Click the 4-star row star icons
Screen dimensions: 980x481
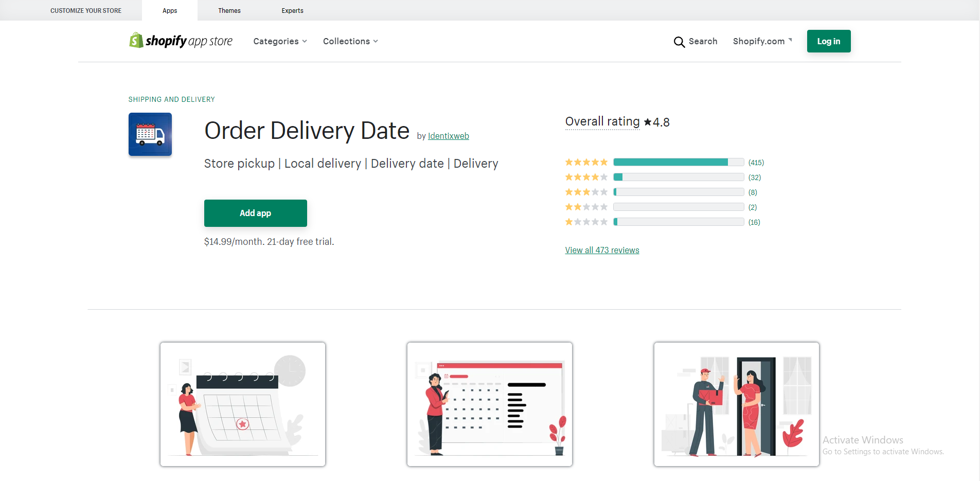click(x=586, y=176)
